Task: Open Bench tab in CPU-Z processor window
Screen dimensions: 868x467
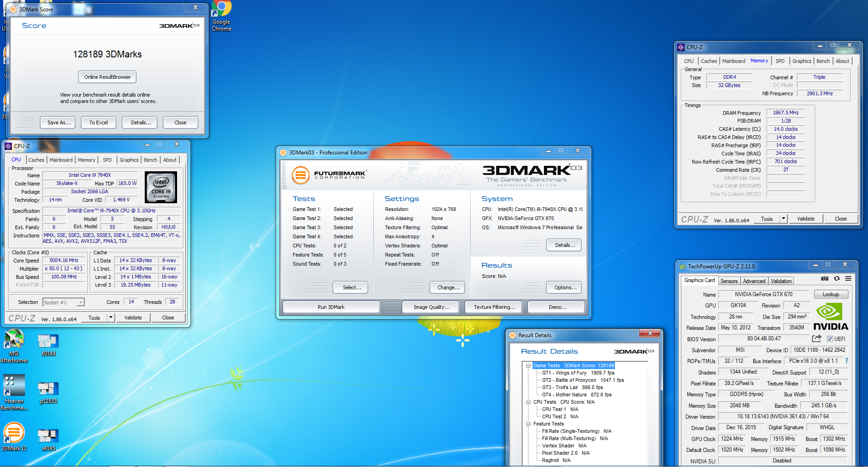Action: [x=151, y=160]
